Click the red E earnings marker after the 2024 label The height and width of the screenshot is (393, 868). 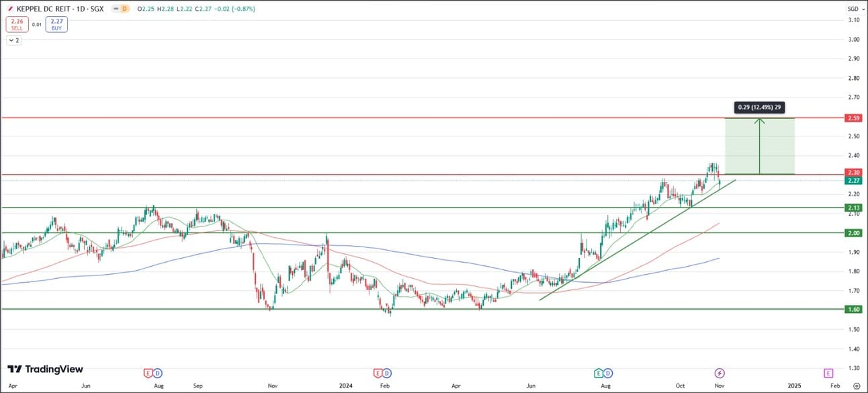point(378,373)
